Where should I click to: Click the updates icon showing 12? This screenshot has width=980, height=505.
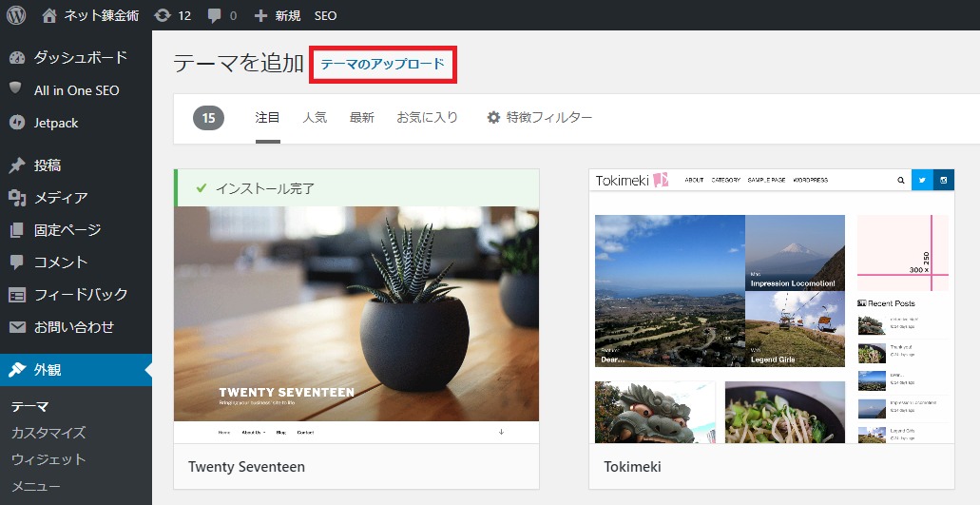(163, 15)
